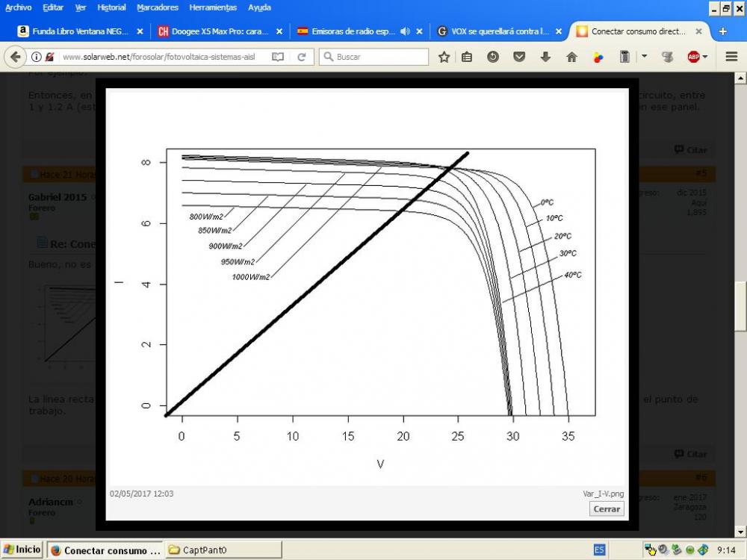Click the grey scroll-shaped extension icon
The image size is (747, 560).
[x=668, y=57]
